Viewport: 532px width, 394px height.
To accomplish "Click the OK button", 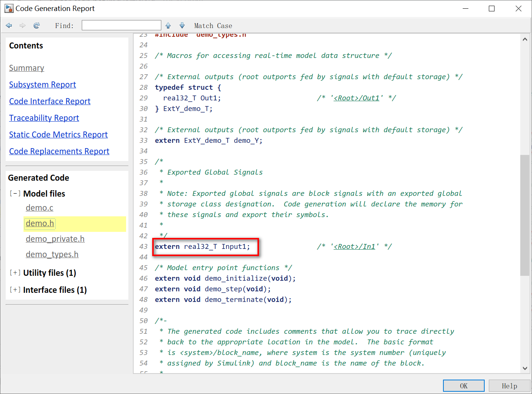I will coord(464,386).
